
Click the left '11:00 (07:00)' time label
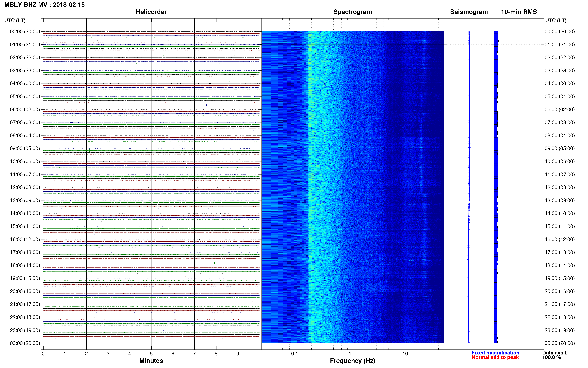[x=25, y=174]
